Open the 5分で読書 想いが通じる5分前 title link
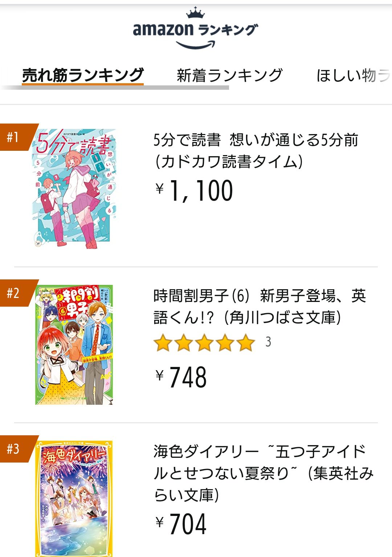The height and width of the screenshot is (557, 392). [256, 150]
